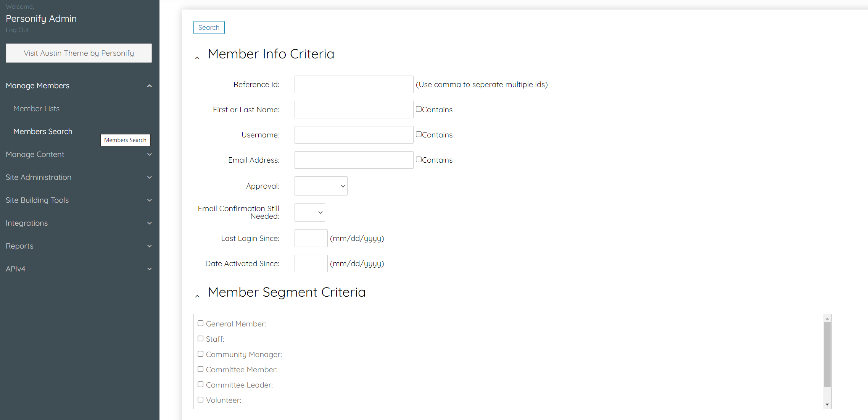
Task: Click the Member Info Criteria heading
Action: [271, 54]
